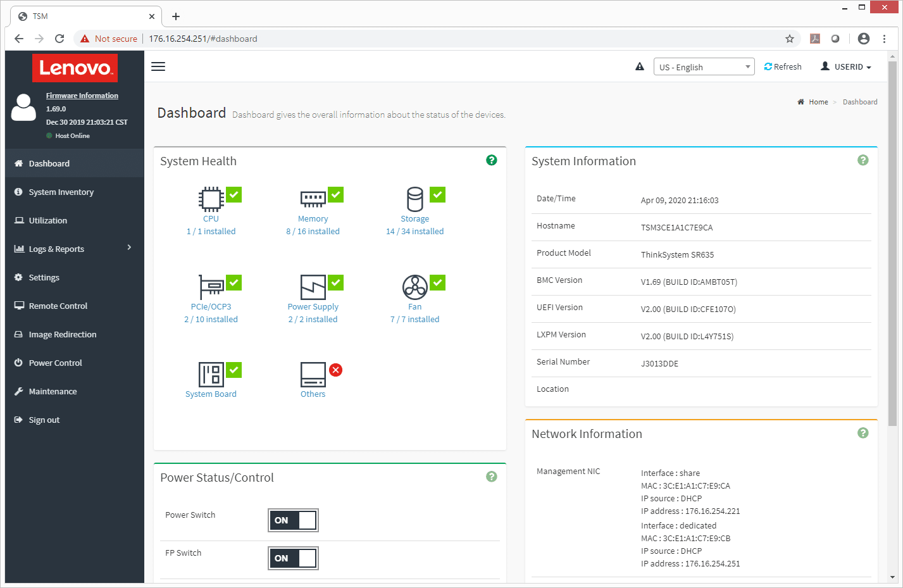This screenshot has height=588, width=903.
Task: Click the Host Online status text
Action: [72, 135]
